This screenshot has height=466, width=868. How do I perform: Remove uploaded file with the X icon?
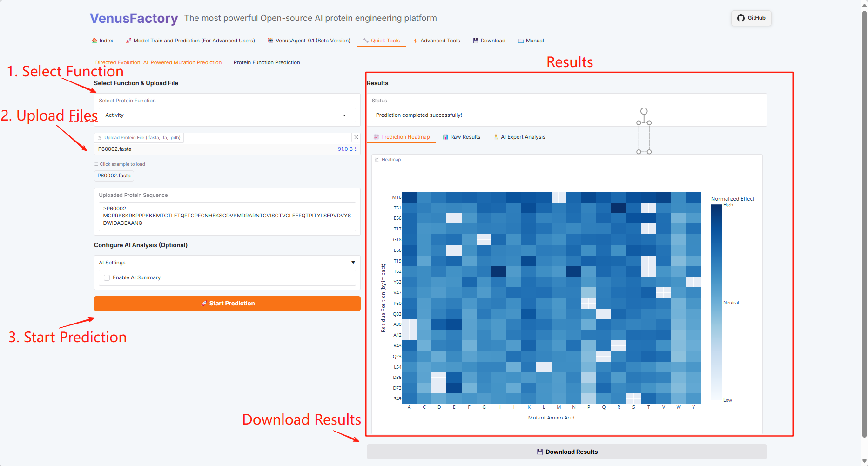click(356, 137)
